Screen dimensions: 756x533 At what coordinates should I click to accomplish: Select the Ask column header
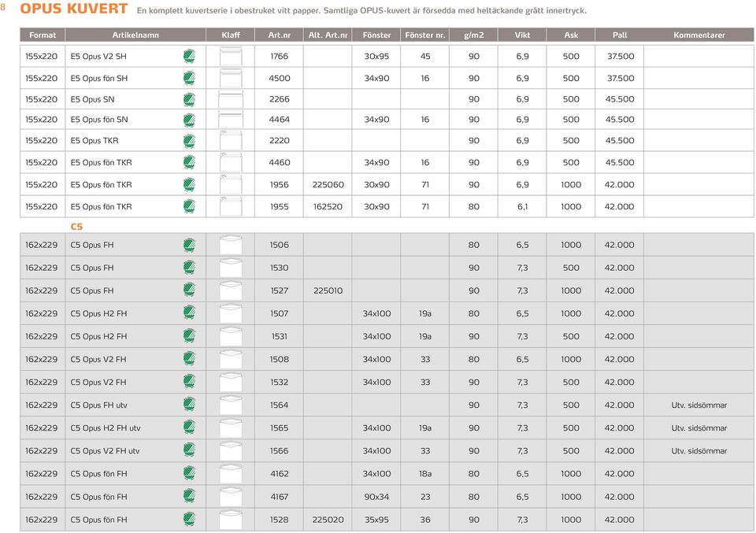tap(571, 35)
